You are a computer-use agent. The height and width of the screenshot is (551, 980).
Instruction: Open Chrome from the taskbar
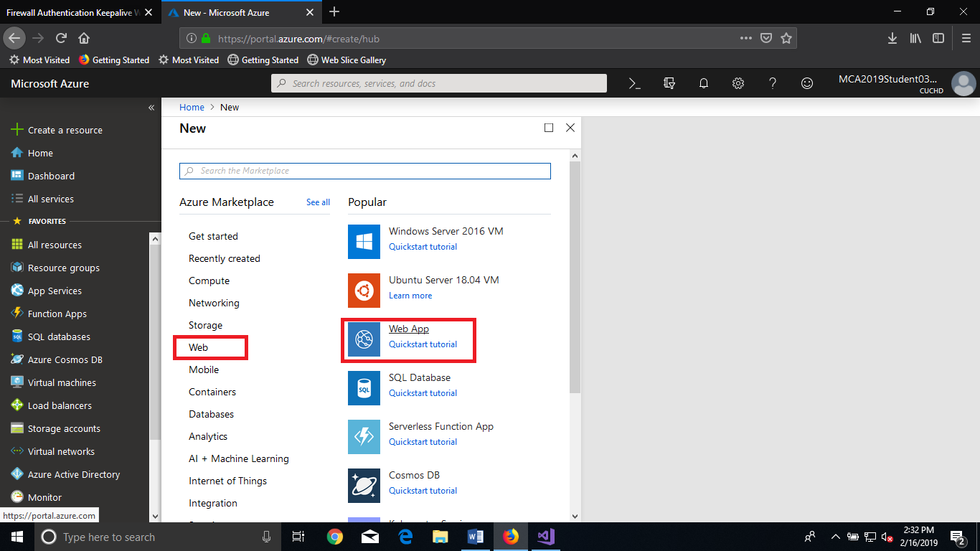pyautogui.click(x=334, y=537)
